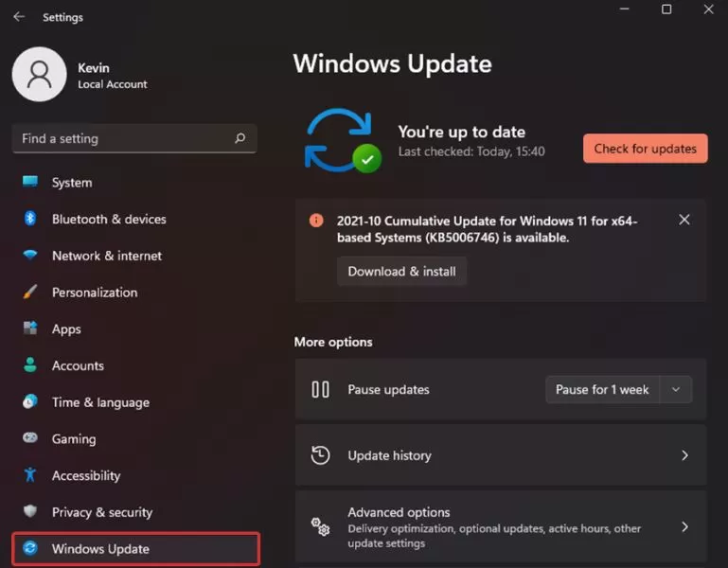
Task: Navigate to Accounts settings
Action: 134,365
